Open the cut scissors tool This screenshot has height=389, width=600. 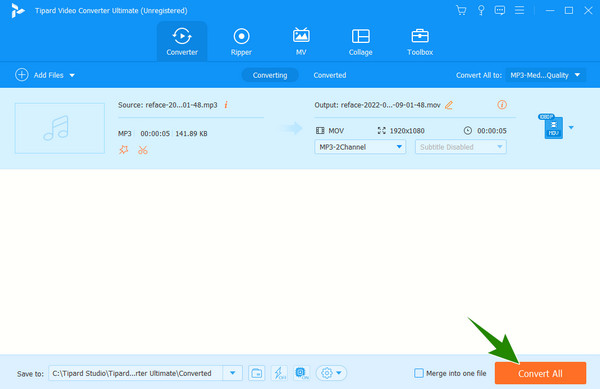coord(143,150)
